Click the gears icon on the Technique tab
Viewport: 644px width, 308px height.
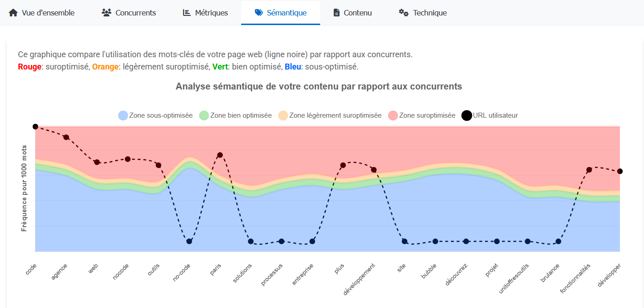pyautogui.click(x=403, y=13)
